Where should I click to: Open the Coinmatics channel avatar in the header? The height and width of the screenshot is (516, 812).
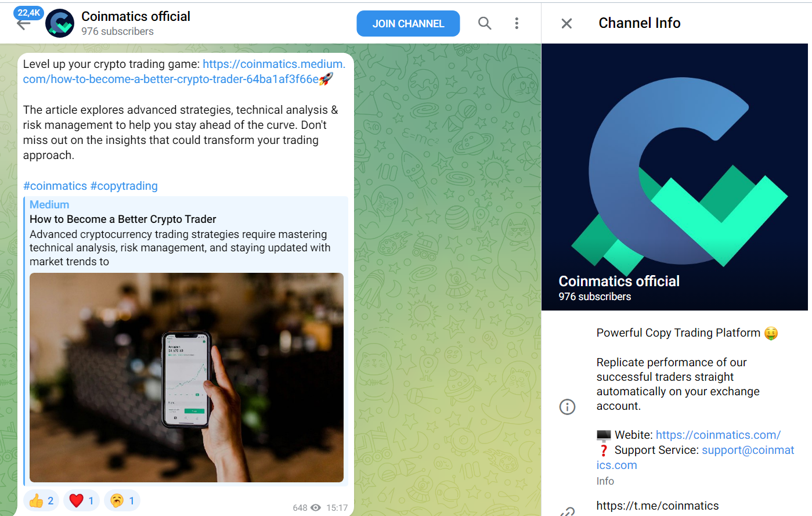tap(60, 23)
